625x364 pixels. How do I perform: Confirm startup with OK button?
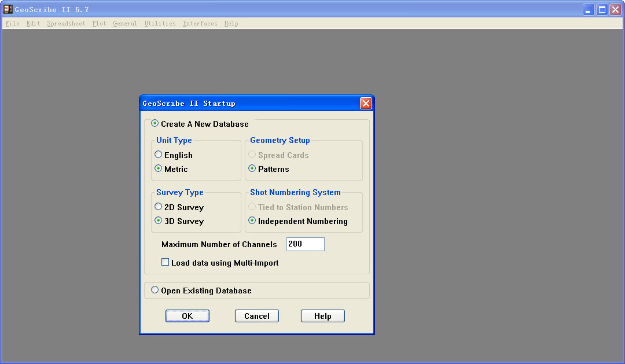tap(187, 316)
